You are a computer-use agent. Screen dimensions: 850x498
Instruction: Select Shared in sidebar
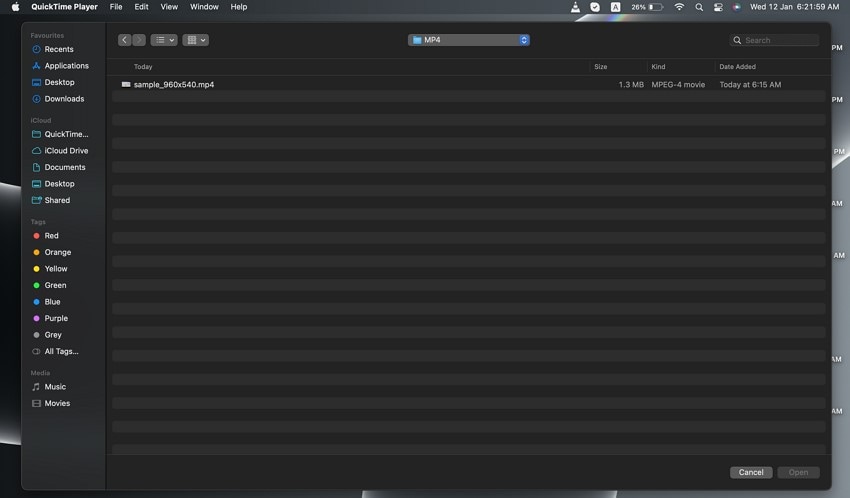(x=57, y=200)
